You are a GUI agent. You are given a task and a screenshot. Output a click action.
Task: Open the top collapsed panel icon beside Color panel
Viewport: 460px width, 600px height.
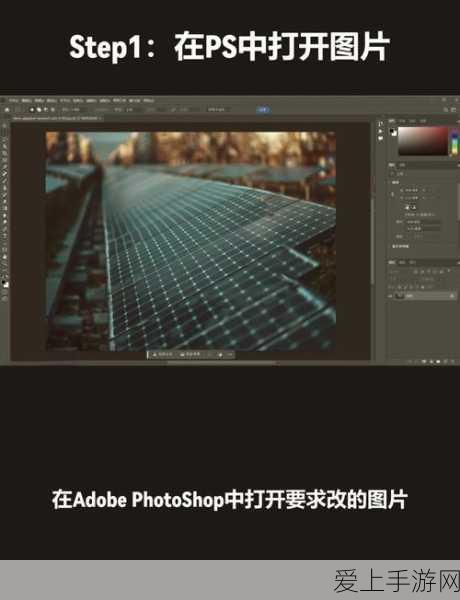click(380, 124)
